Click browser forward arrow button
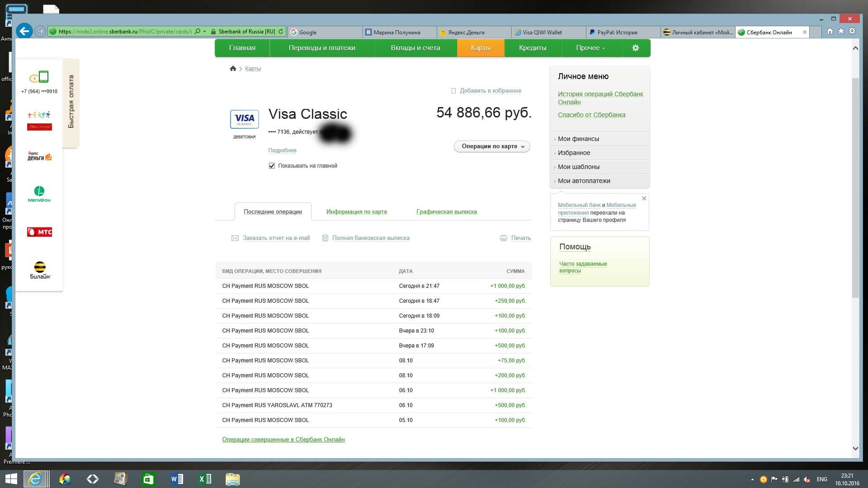868x488 pixels. 40,31
